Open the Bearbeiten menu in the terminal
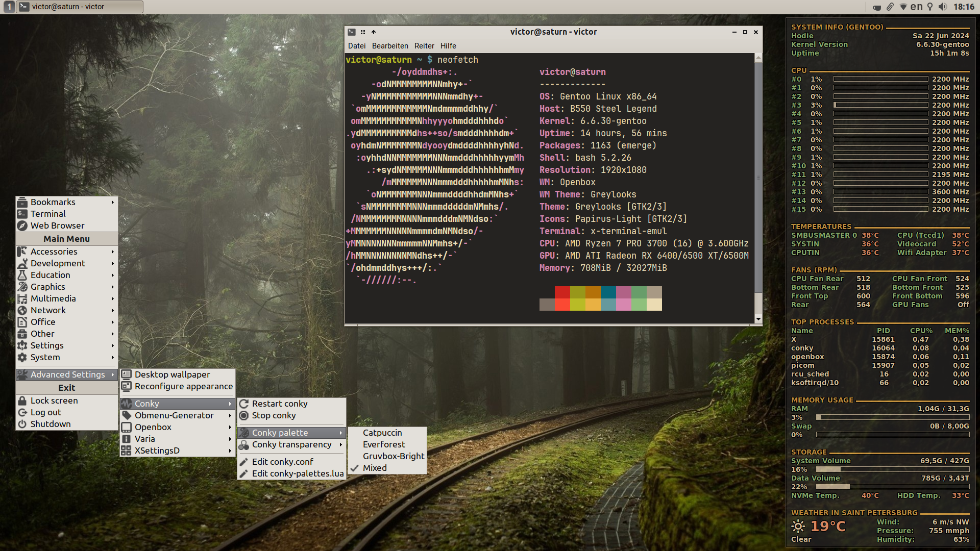Screen dimensions: 980x551 click(389, 46)
